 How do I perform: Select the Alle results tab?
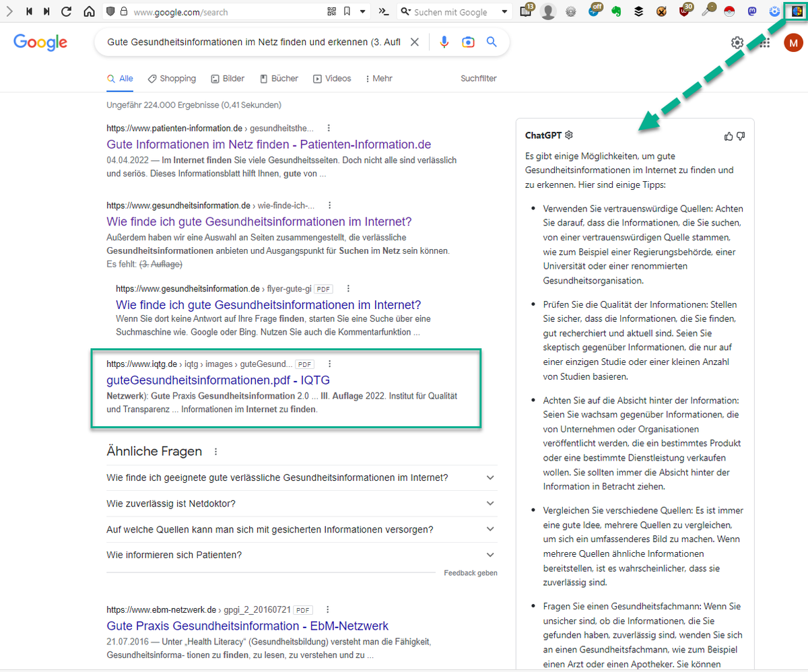[120, 79]
